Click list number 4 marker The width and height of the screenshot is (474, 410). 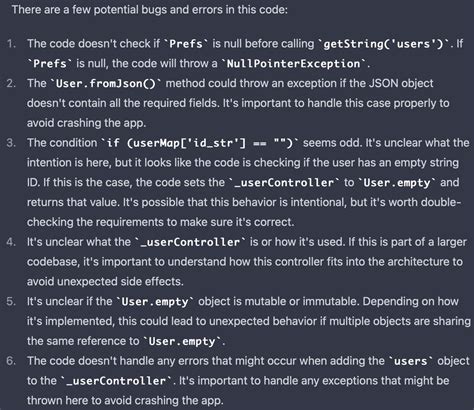tap(11, 242)
